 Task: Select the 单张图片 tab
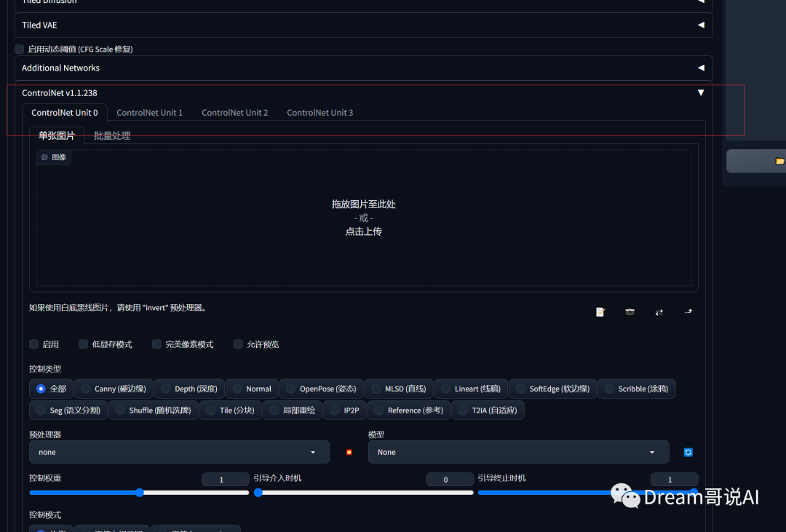pos(57,135)
